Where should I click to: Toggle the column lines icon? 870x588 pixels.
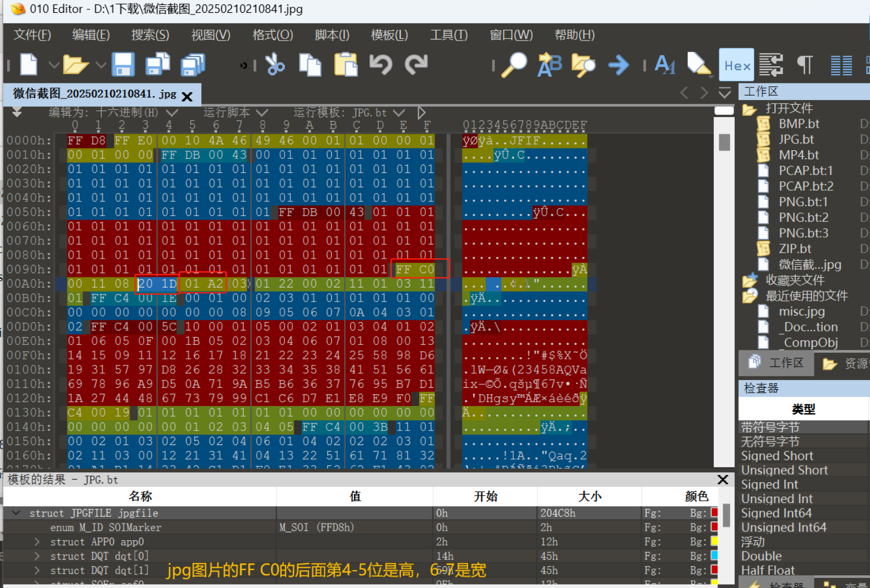(x=841, y=66)
